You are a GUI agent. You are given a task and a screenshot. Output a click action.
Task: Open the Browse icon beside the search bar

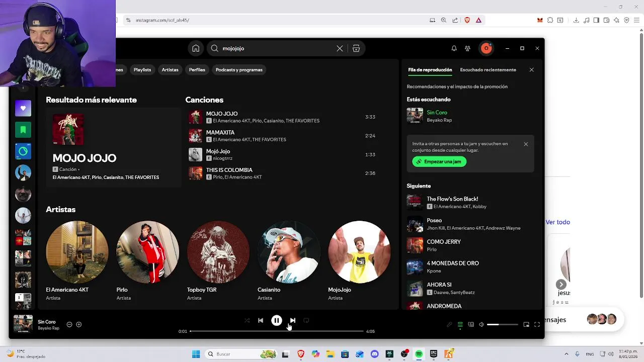pos(356,48)
